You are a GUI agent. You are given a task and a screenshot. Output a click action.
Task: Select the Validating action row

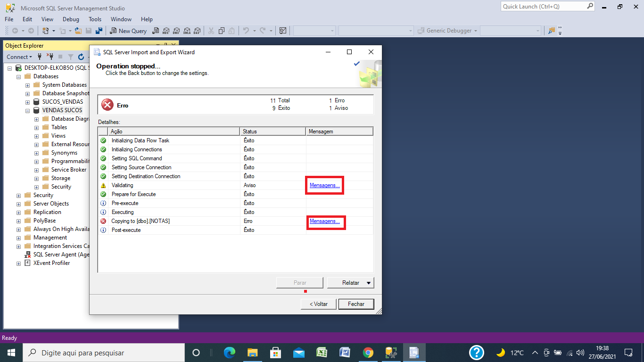pos(236,185)
